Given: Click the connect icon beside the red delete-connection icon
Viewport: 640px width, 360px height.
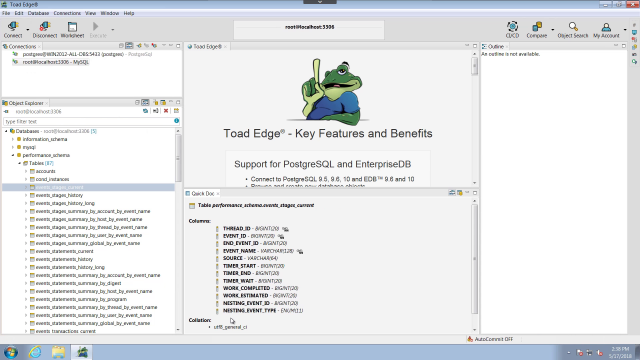Looking at the screenshot, I should click(x=147, y=46).
